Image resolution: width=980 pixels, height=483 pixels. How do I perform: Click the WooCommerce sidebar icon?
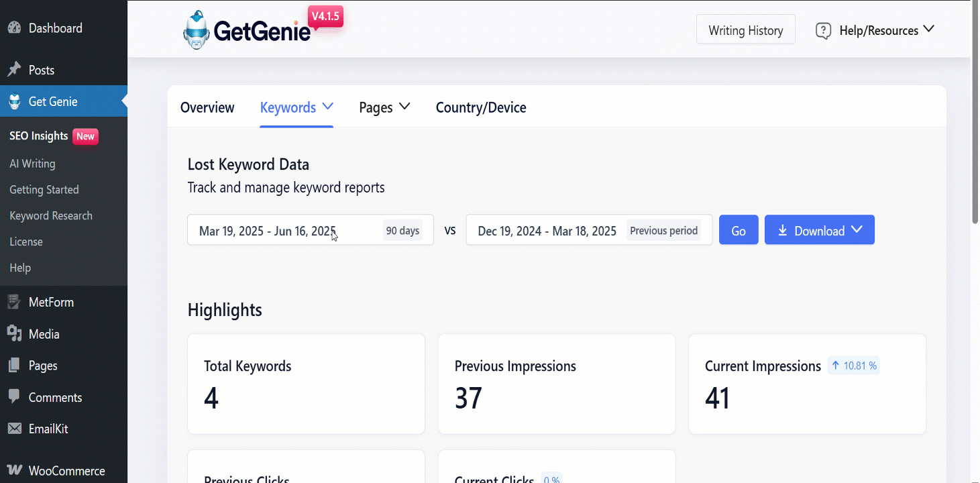point(14,470)
